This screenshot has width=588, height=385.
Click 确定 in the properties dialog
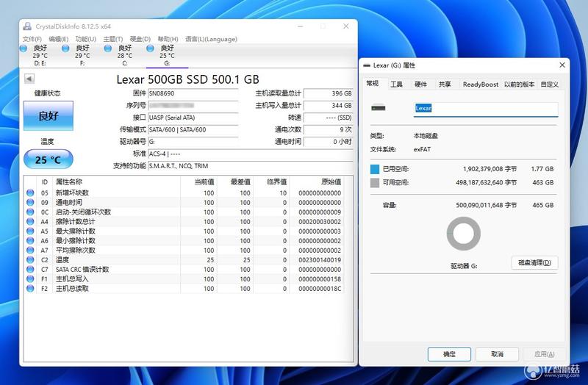click(449, 354)
